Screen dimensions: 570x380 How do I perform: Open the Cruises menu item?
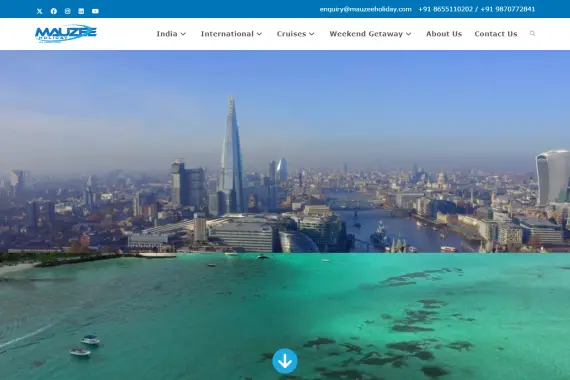[x=292, y=34]
